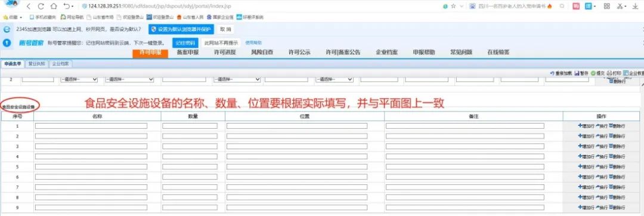Image resolution: width=644 pixels, height=216 pixels.
Task: Click row 9 名称 input field
Action: [x=91, y=208]
